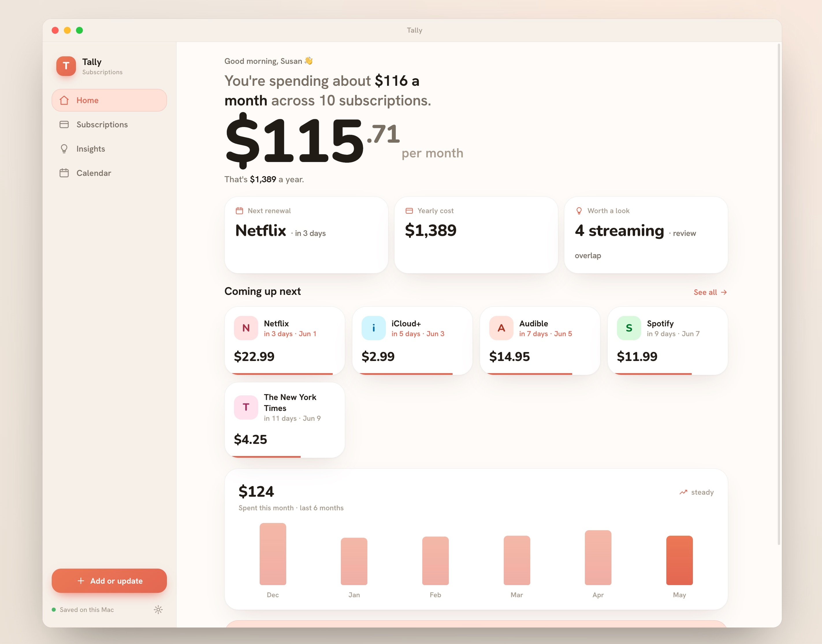
Task: Click the lightbulb icon beside Insights
Action: pos(64,149)
